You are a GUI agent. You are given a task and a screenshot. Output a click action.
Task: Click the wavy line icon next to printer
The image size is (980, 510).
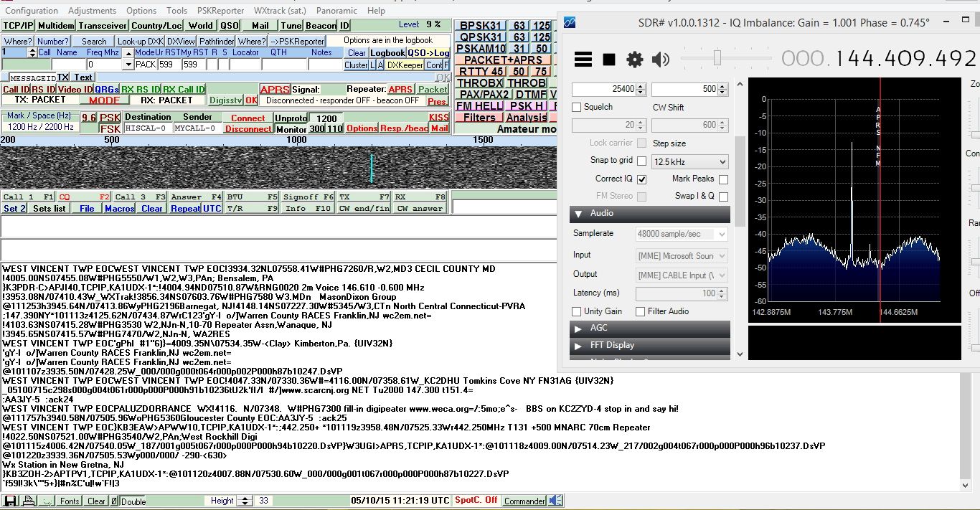click(45, 501)
